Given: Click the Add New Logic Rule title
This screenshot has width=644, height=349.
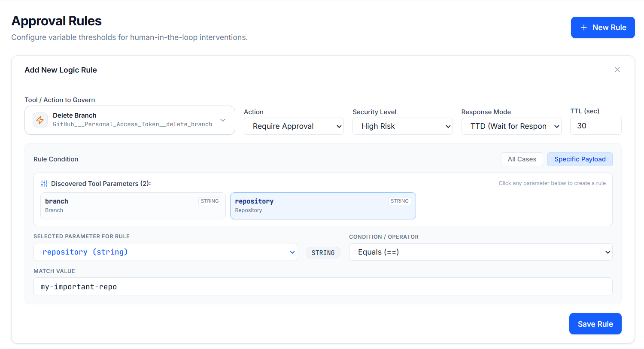Looking at the screenshot, I should pyautogui.click(x=61, y=70).
